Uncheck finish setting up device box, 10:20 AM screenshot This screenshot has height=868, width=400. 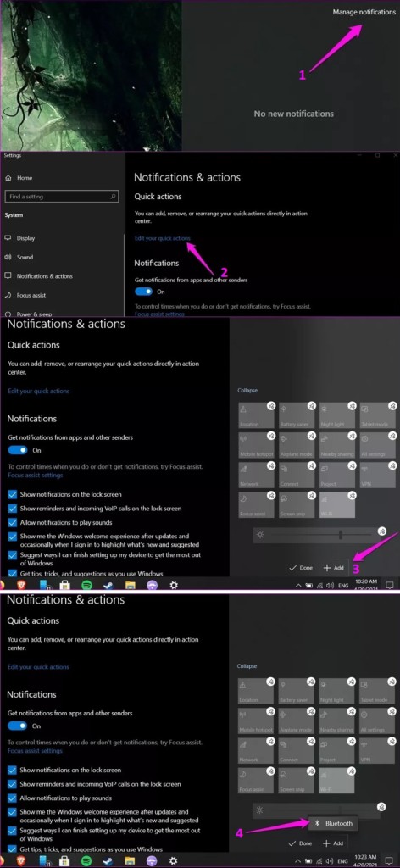[13, 554]
